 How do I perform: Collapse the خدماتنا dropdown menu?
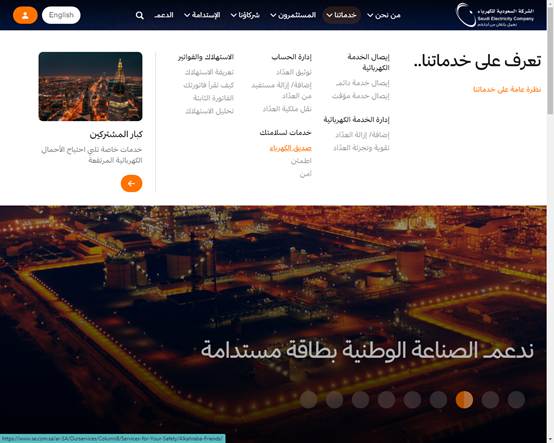click(341, 15)
